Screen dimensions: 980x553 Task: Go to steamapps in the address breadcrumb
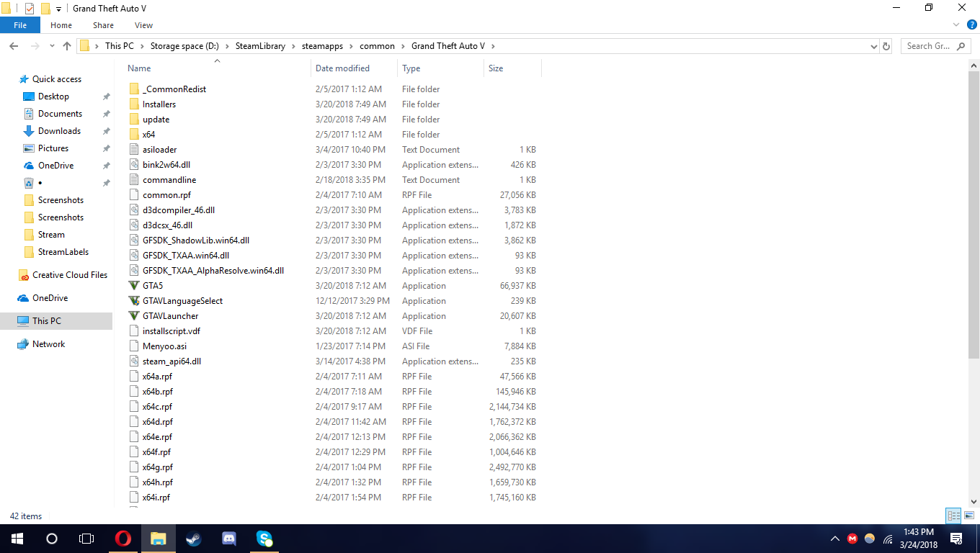point(324,46)
